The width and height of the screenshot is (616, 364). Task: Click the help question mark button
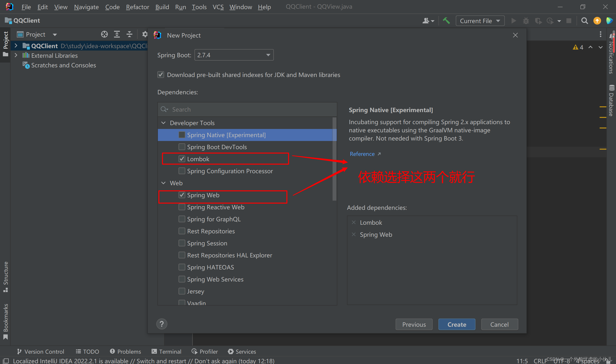(162, 324)
